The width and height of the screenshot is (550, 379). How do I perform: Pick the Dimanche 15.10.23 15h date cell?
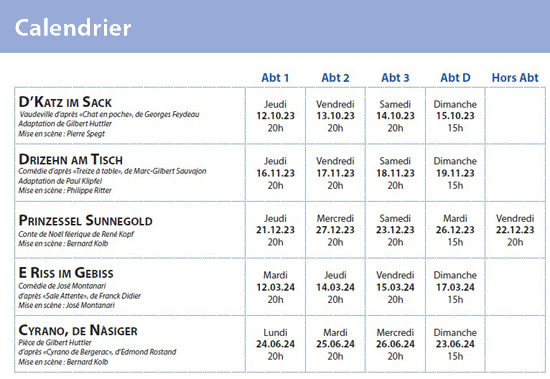[x=455, y=116]
